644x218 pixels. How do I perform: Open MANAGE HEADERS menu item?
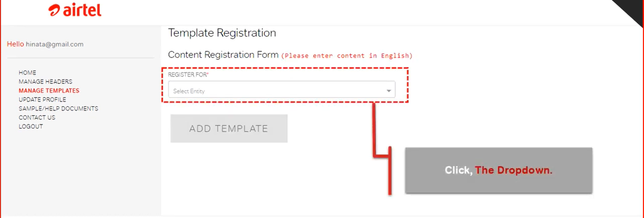click(45, 81)
